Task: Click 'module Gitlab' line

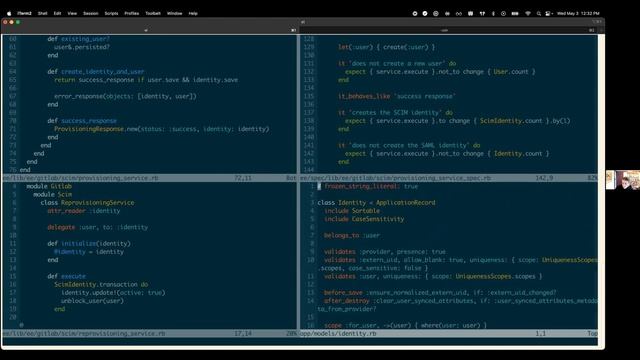Action: (x=49, y=187)
